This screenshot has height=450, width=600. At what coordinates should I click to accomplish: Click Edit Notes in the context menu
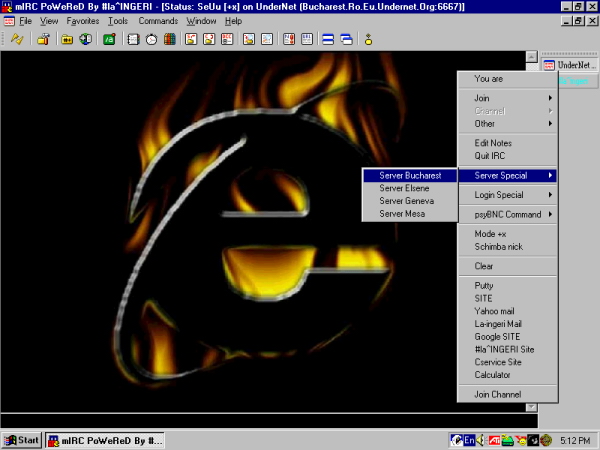coord(507,143)
